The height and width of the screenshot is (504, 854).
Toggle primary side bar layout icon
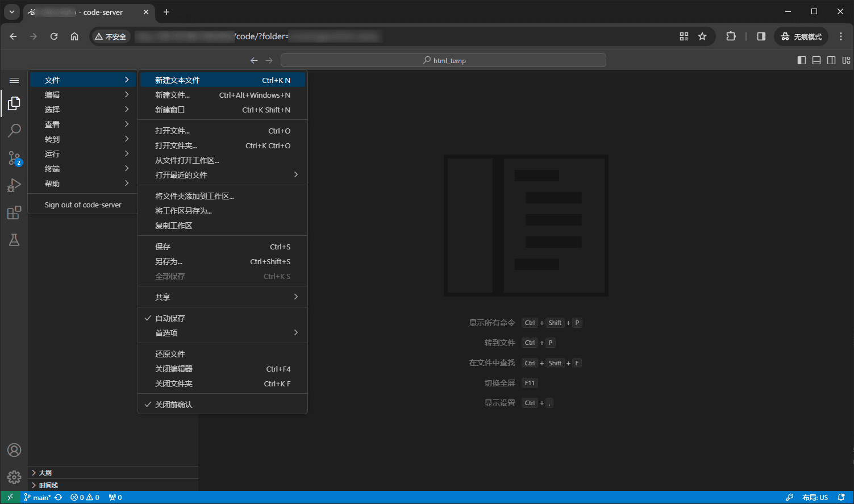coord(802,60)
